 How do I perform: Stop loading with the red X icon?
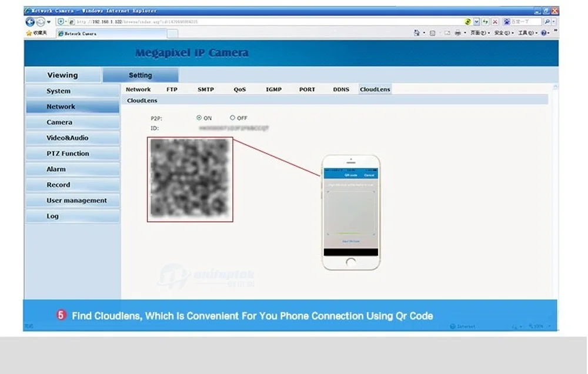coord(495,22)
